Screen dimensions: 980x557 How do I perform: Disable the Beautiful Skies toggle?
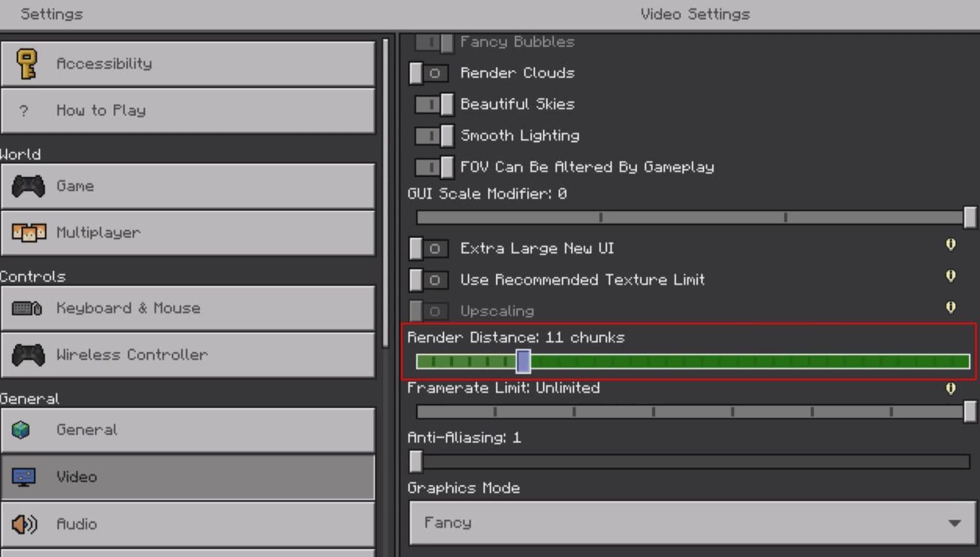(x=434, y=104)
